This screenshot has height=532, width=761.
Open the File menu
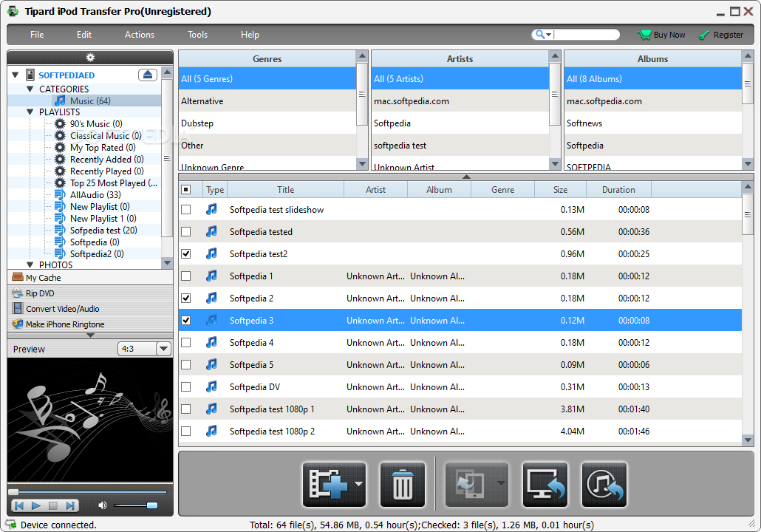tap(37, 35)
